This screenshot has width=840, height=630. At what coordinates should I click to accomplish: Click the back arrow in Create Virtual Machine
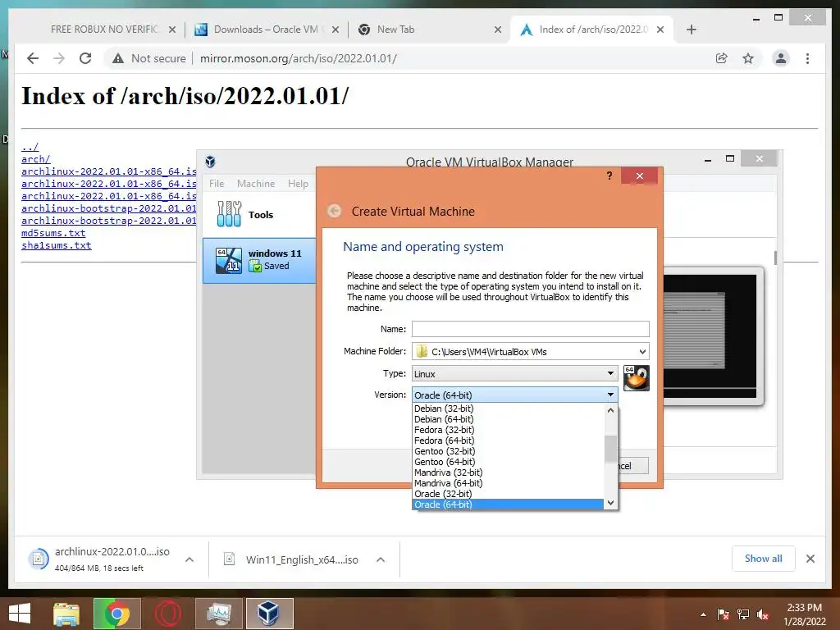335,211
